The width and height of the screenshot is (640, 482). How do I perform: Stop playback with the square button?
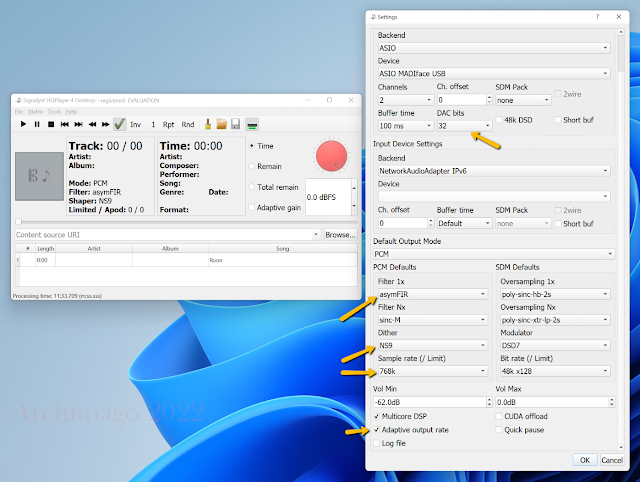[x=51, y=124]
